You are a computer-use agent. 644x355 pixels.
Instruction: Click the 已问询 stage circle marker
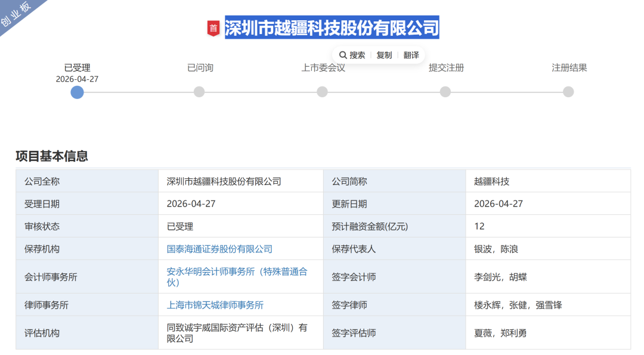pyautogui.click(x=199, y=92)
